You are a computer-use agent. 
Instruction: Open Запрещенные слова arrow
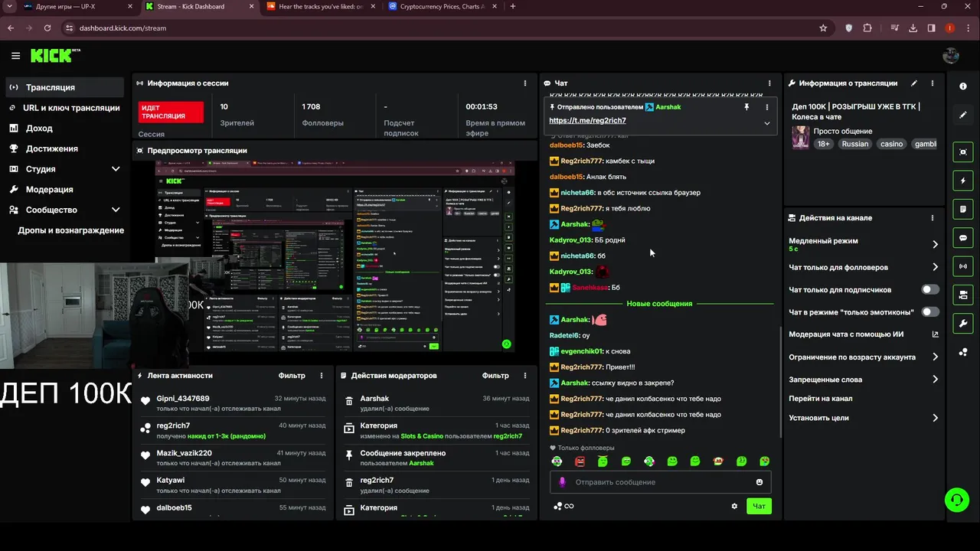coord(935,379)
